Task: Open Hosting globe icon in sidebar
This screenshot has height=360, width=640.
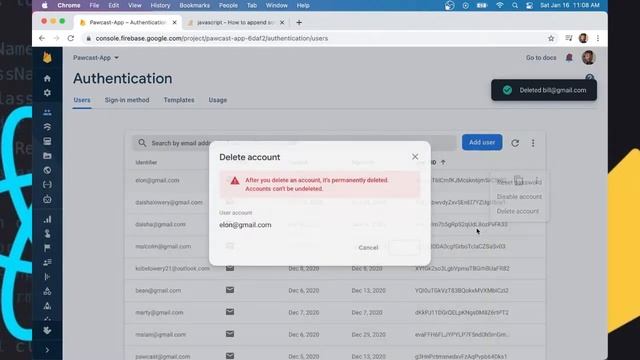Action: click(47, 170)
